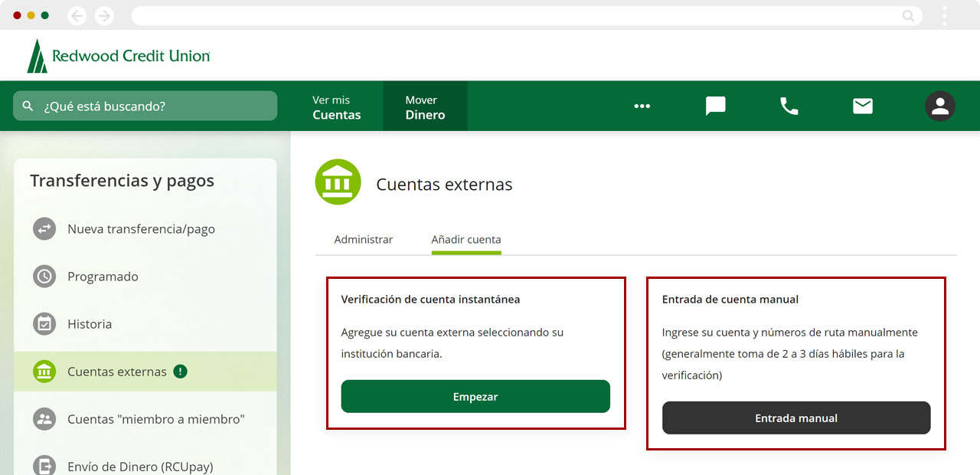Click the search magnifier icon in the green bar

pyautogui.click(x=28, y=106)
